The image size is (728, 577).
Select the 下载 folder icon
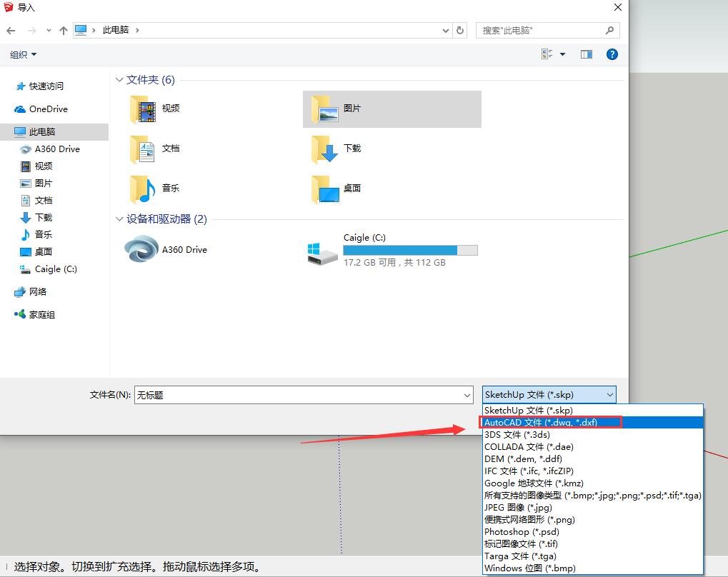point(325,149)
